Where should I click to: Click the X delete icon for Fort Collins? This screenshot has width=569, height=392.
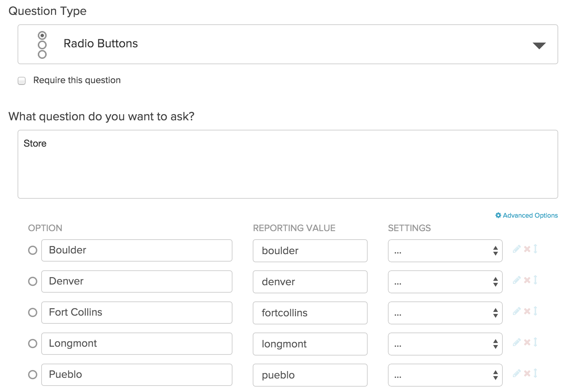(527, 311)
